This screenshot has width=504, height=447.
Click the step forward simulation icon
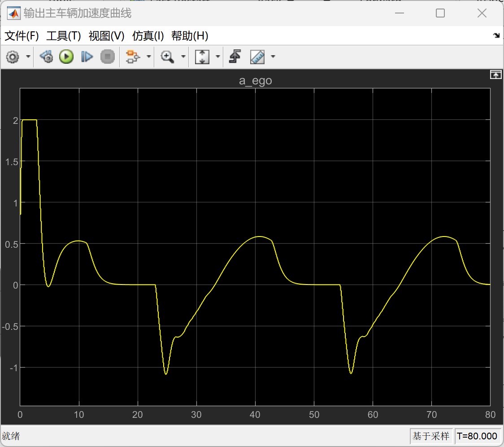[87, 57]
